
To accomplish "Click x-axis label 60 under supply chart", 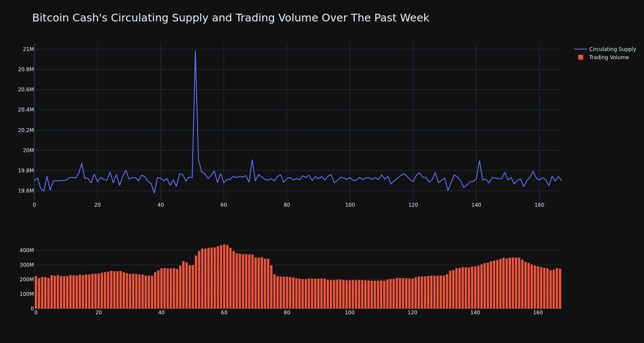I will (224, 205).
